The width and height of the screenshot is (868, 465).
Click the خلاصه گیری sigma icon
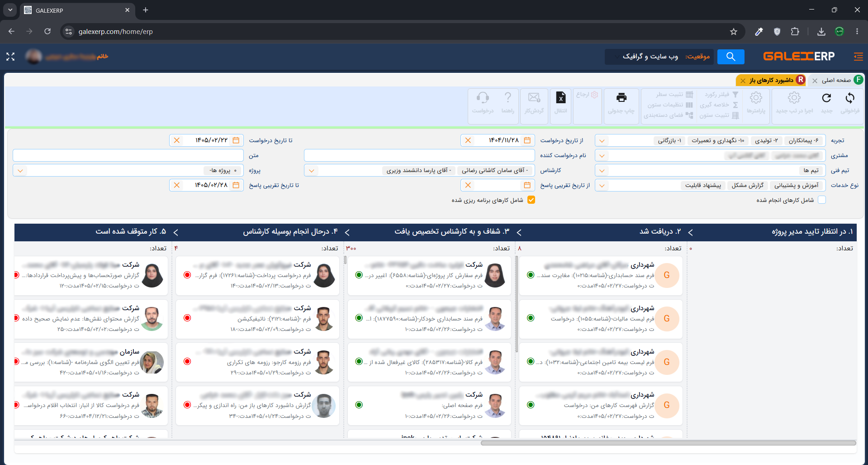[735, 105]
